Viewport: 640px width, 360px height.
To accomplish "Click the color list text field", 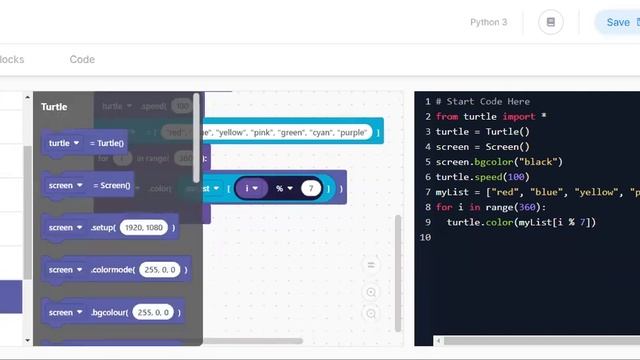I will [287, 132].
